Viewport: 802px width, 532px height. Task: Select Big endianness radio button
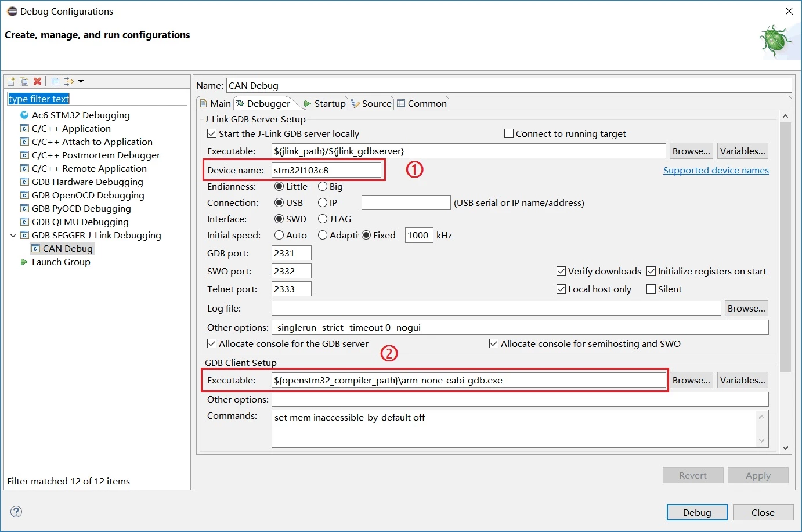pyautogui.click(x=323, y=186)
